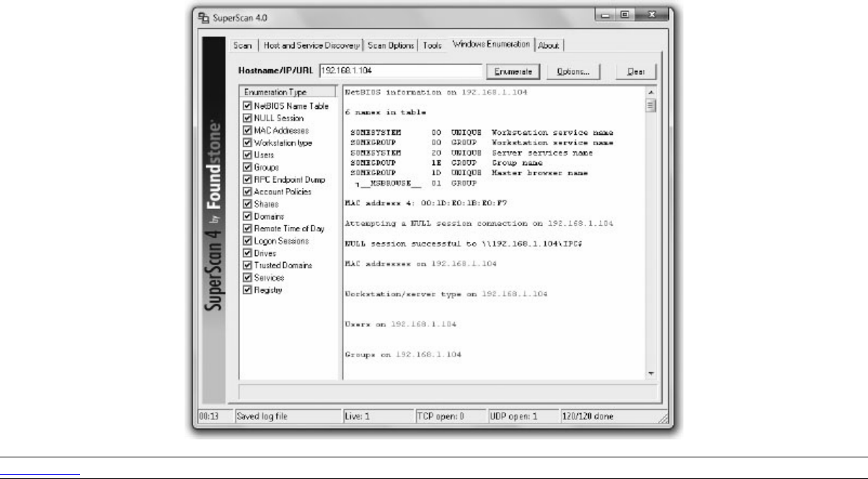Open the Scan Options tab
This screenshot has width=868, height=479.
coord(391,45)
